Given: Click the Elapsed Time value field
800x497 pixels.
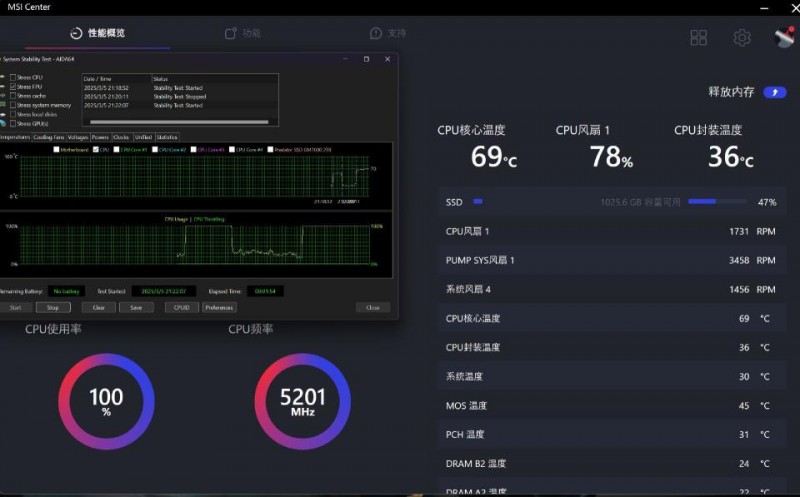Looking at the screenshot, I should [x=265, y=291].
